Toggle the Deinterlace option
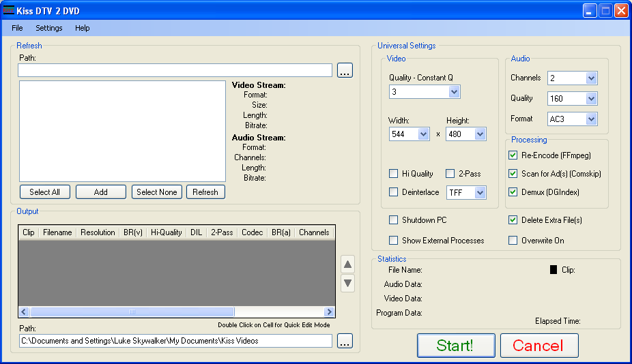 [x=394, y=192]
